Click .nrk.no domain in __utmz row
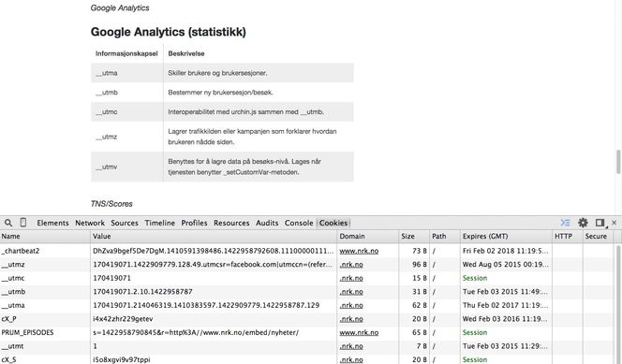The width and height of the screenshot is (622, 364). pos(351,265)
